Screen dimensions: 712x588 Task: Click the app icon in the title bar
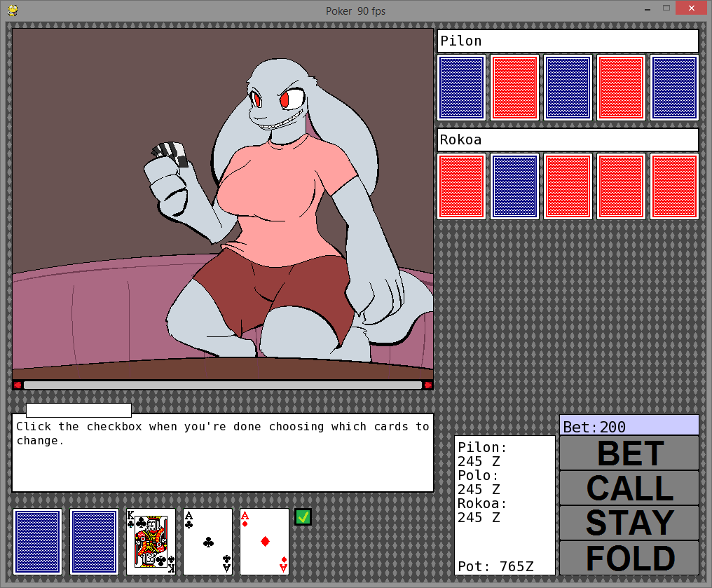pyautogui.click(x=13, y=11)
